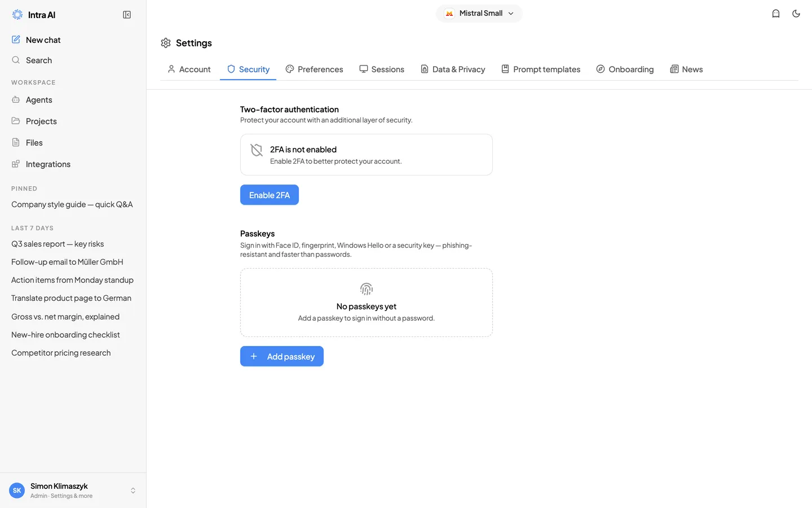Click the crossed-out shield 2FA icon

tap(257, 150)
